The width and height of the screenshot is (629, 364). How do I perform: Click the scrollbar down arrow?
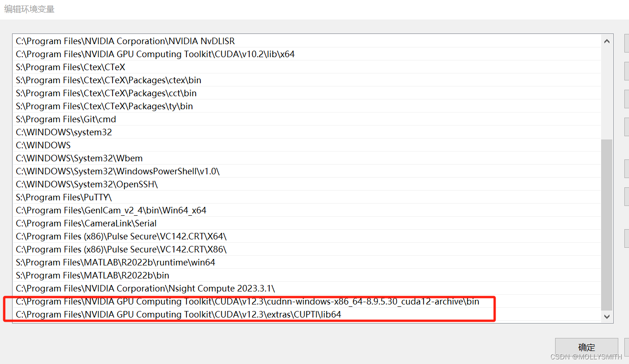pyautogui.click(x=607, y=317)
